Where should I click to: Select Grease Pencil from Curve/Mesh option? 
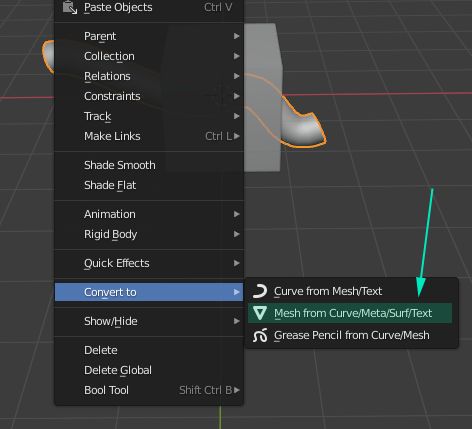350,335
